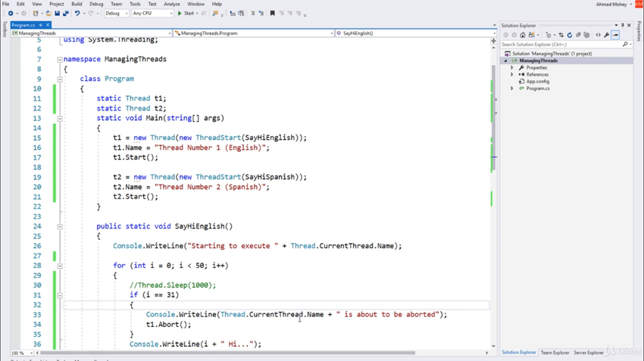
Task: Click View Code angle-brackets icon
Action: pyautogui.click(x=598, y=36)
